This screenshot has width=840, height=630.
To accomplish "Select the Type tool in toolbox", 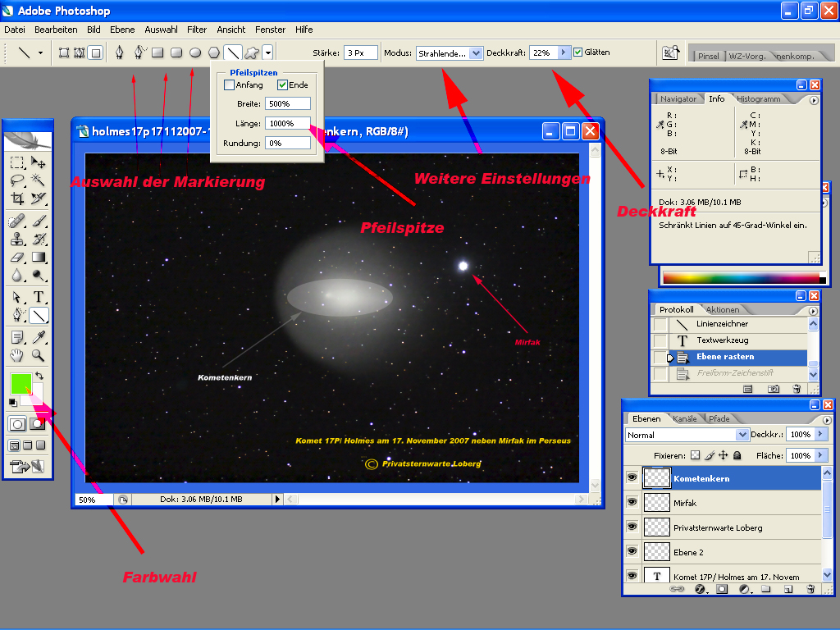I will (38, 297).
